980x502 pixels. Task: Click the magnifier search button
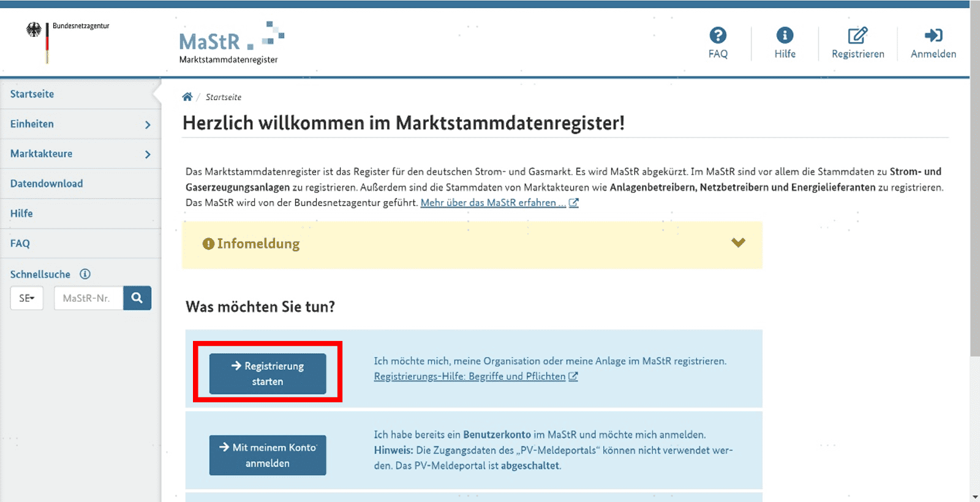coord(137,298)
